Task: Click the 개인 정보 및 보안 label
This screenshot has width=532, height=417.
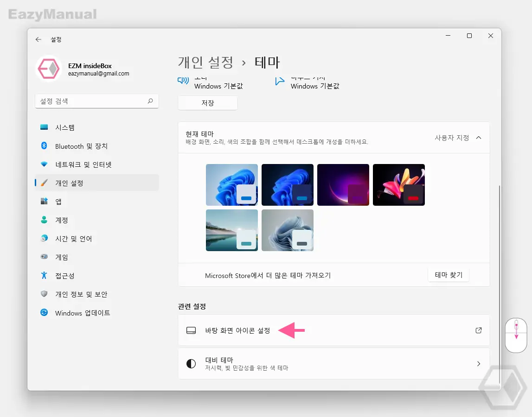Action: 82,294
